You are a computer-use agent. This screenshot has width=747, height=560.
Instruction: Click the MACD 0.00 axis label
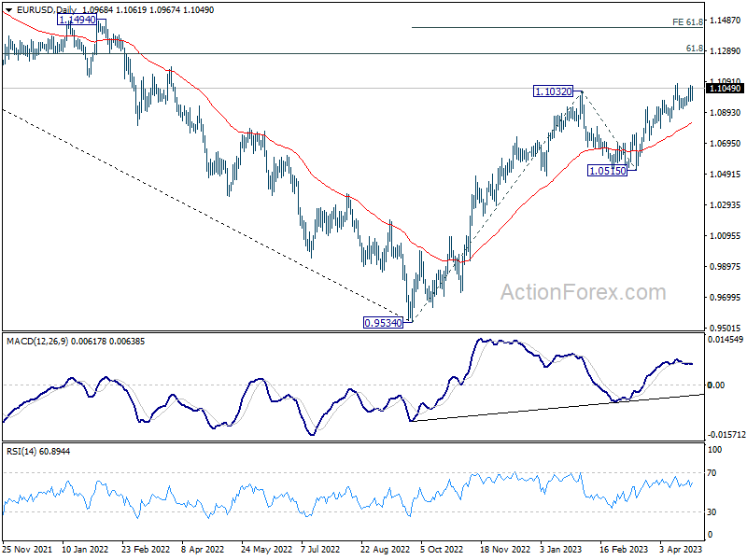[716, 385]
